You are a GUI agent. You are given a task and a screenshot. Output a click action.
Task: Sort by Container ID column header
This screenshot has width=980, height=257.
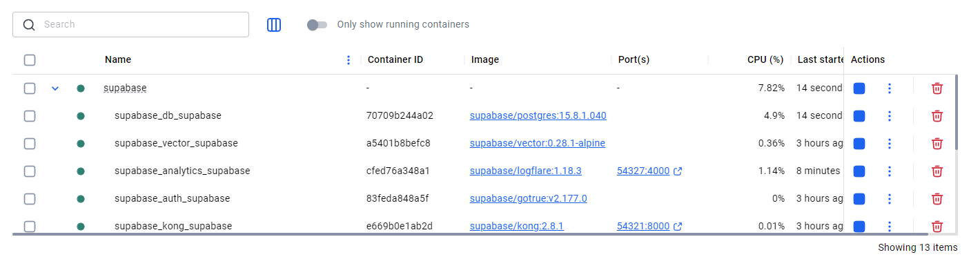pyautogui.click(x=395, y=60)
